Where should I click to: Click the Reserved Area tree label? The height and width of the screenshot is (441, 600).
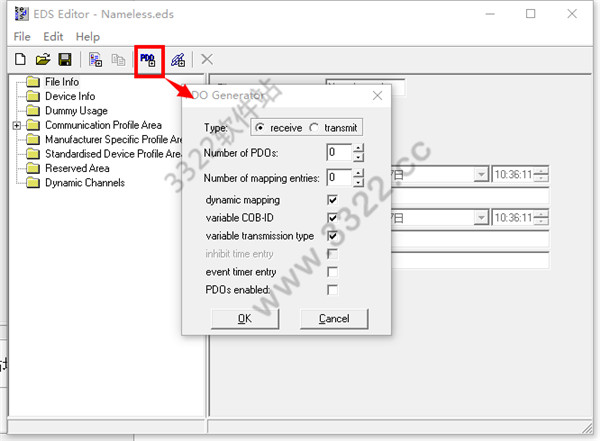tap(77, 168)
